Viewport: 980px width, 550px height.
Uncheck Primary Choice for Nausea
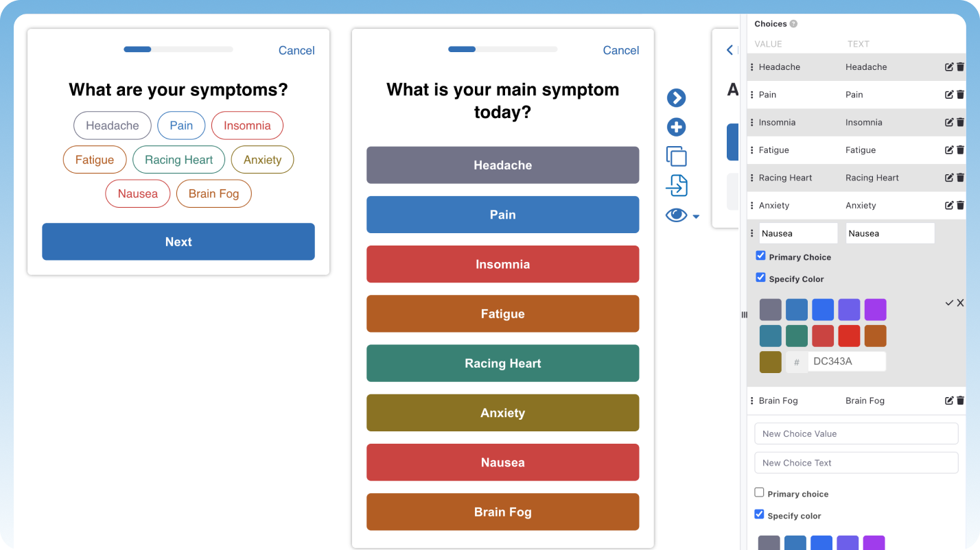[x=760, y=254]
